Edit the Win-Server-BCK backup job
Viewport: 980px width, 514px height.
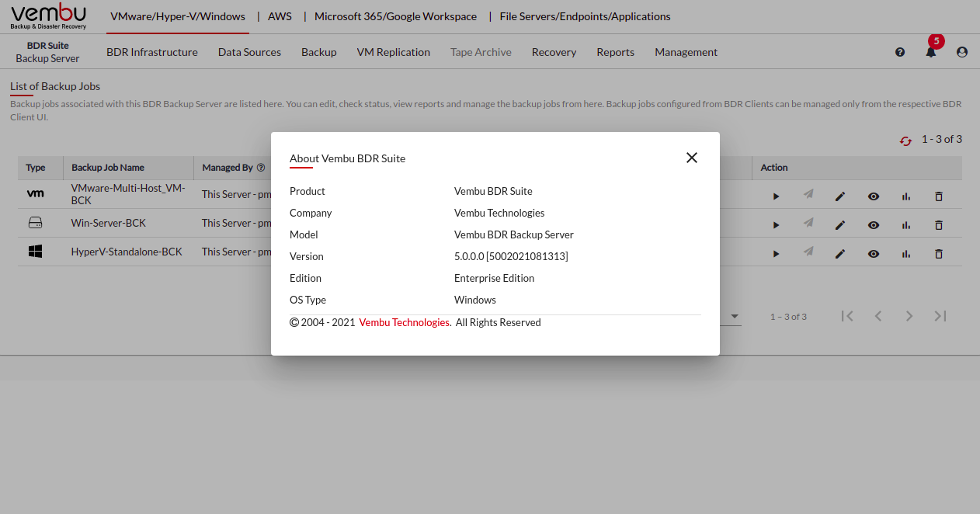839,225
